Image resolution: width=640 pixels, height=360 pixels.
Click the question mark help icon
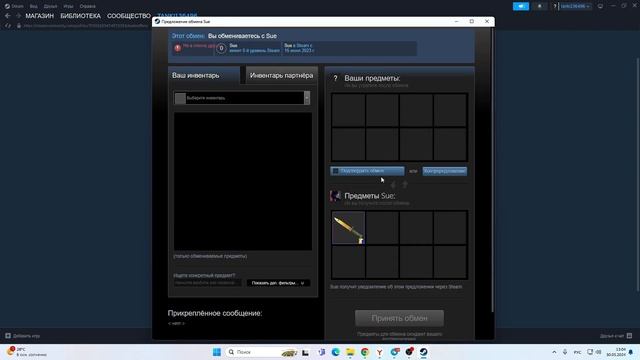pos(336,78)
